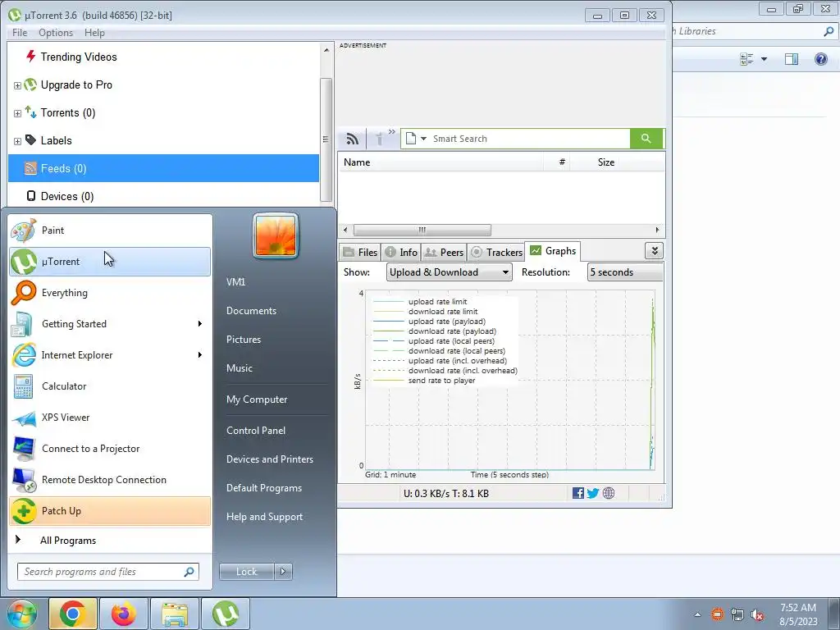Launch µTorrent from the Start menu

pos(110,262)
